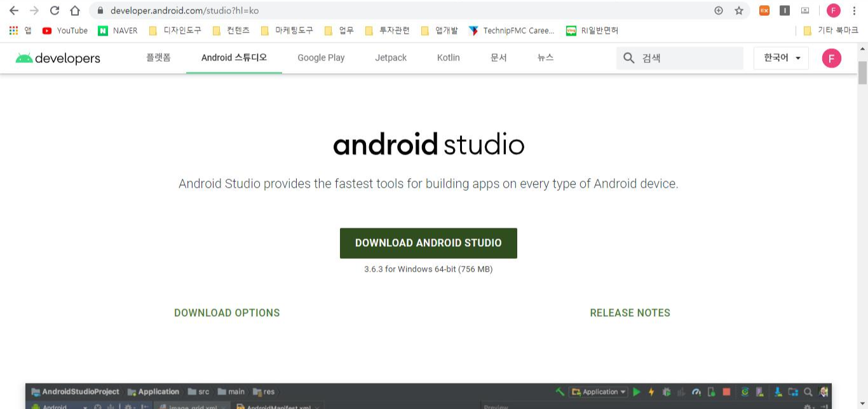The image size is (868, 409).
Task: Open the 뉴스 tab
Action: tap(545, 57)
